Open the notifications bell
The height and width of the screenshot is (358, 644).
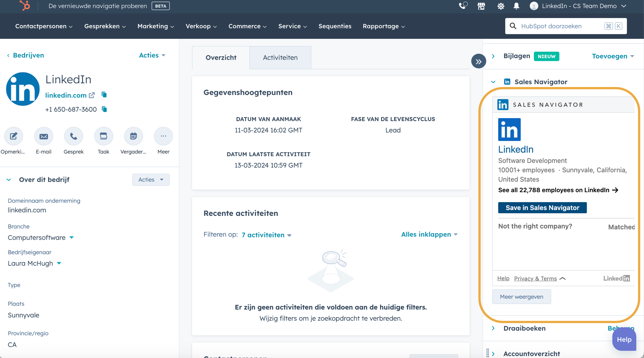pos(516,6)
